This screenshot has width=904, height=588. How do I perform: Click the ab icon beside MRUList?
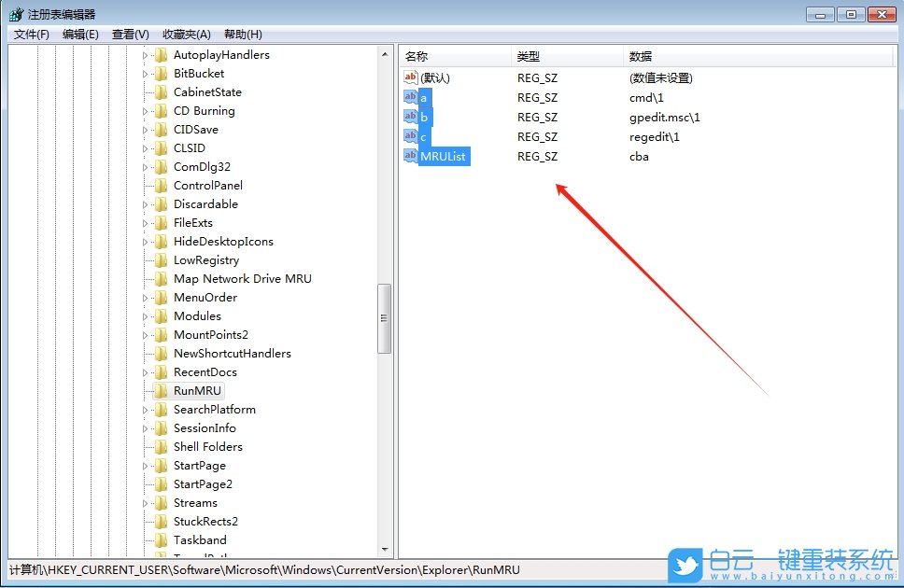tap(411, 156)
